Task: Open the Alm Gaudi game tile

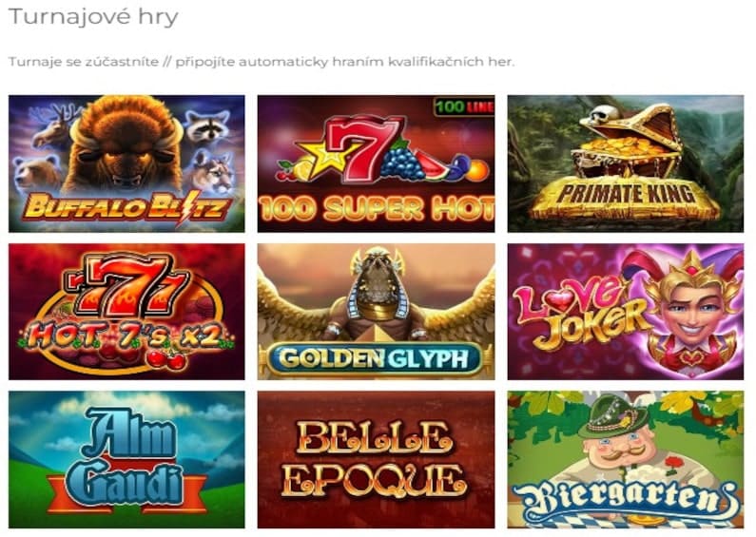Action: tap(126, 459)
